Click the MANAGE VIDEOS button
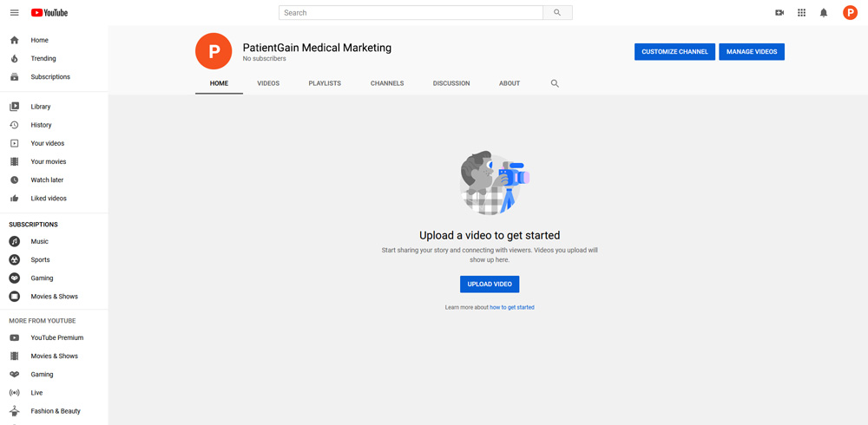Screen dimensions: 868x425 [752, 51]
